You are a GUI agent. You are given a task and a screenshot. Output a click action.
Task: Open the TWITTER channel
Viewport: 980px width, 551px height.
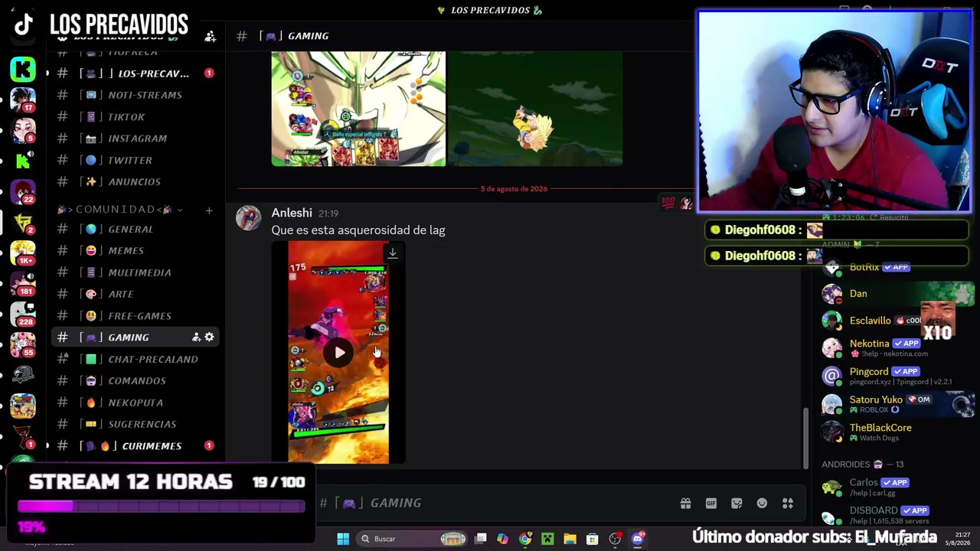135,160
